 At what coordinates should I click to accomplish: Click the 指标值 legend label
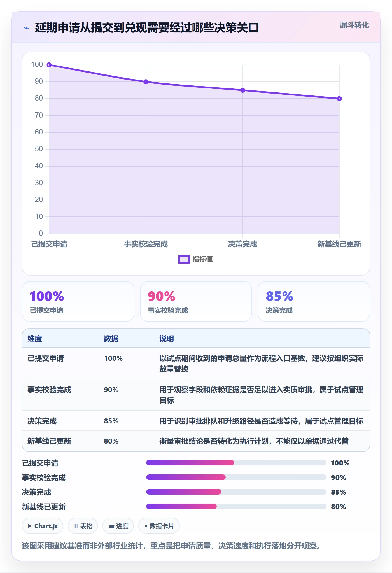pyautogui.click(x=203, y=259)
